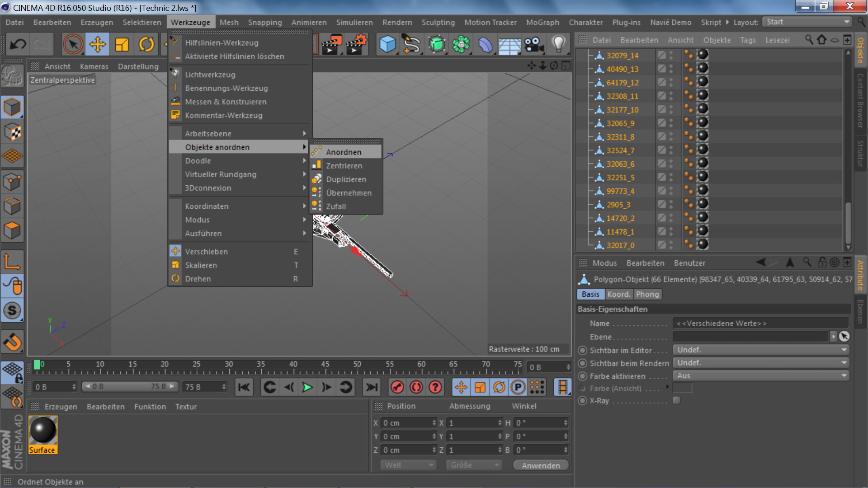
Task: Open keyframe selection question-mark button
Action: click(435, 387)
